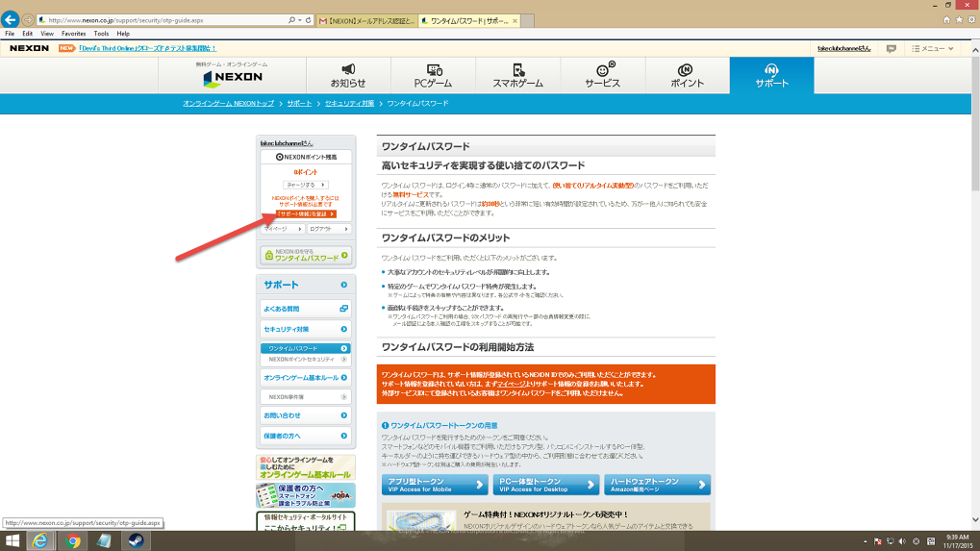Open the サービス smiley section
The image size is (980, 551).
[x=603, y=76]
